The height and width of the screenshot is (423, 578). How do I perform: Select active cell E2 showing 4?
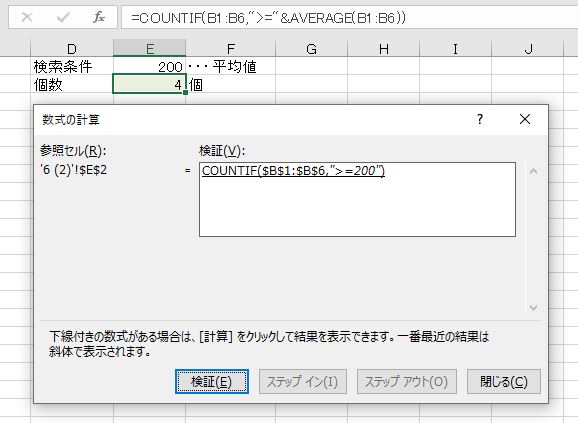(x=149, y=84)
